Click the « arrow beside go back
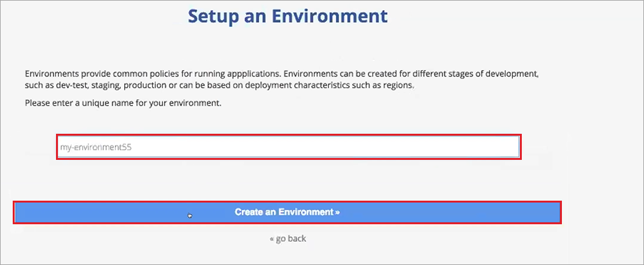This screenshot has height=265, width=644. 272,239
